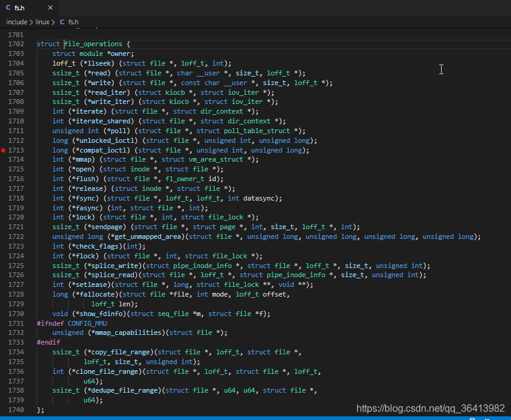Click on 'setlease' function pointer

[91, 285]
